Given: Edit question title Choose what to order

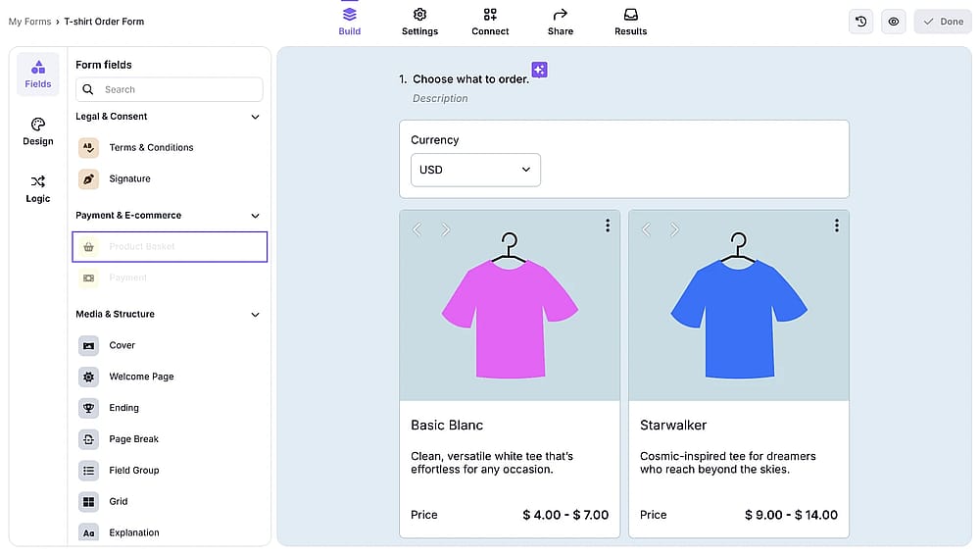Looking at the screenshot, I should tap(470, 79).
